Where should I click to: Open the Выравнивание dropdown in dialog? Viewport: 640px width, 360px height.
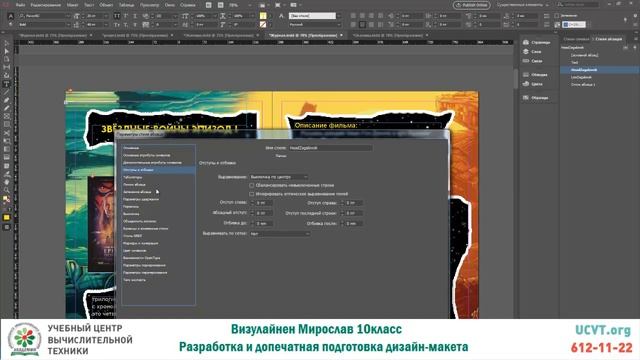(x=278, y=177)
